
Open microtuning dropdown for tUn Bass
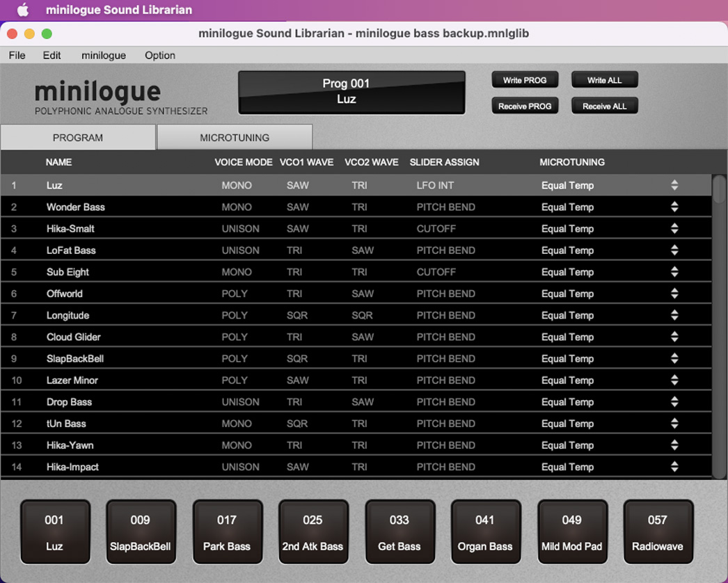674,423
